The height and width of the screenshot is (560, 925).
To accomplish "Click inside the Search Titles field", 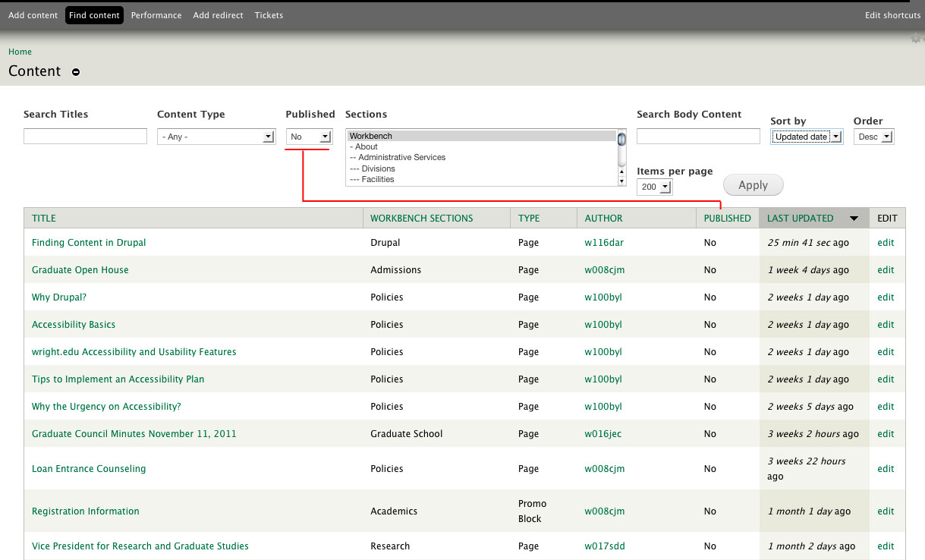I will coord(84,136).
